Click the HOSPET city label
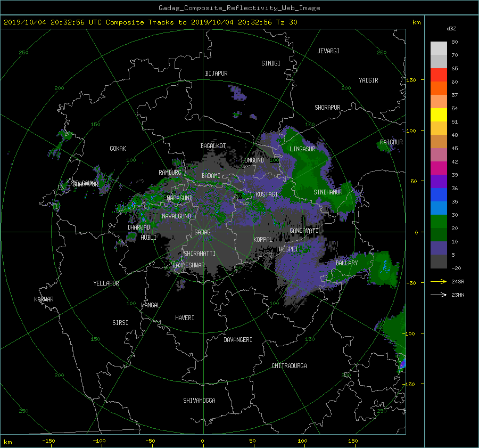This screenshot has height=448, width=479. coord(288,249)
